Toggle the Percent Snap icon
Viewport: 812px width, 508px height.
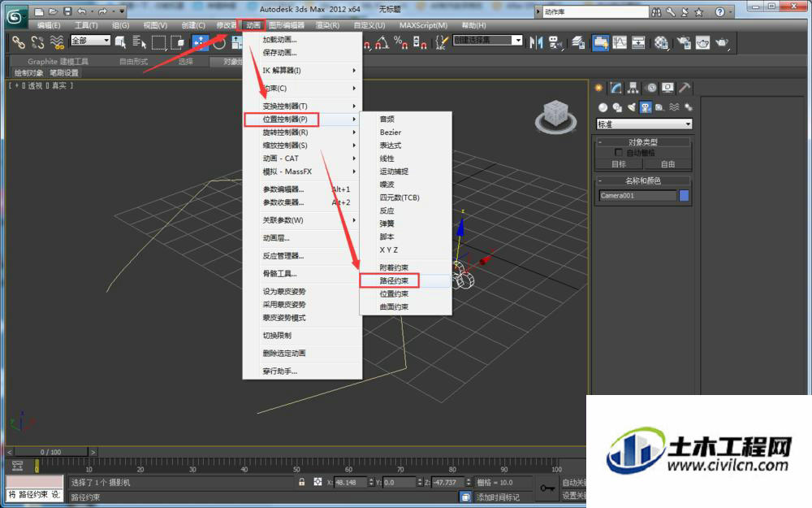coord(400,42)
